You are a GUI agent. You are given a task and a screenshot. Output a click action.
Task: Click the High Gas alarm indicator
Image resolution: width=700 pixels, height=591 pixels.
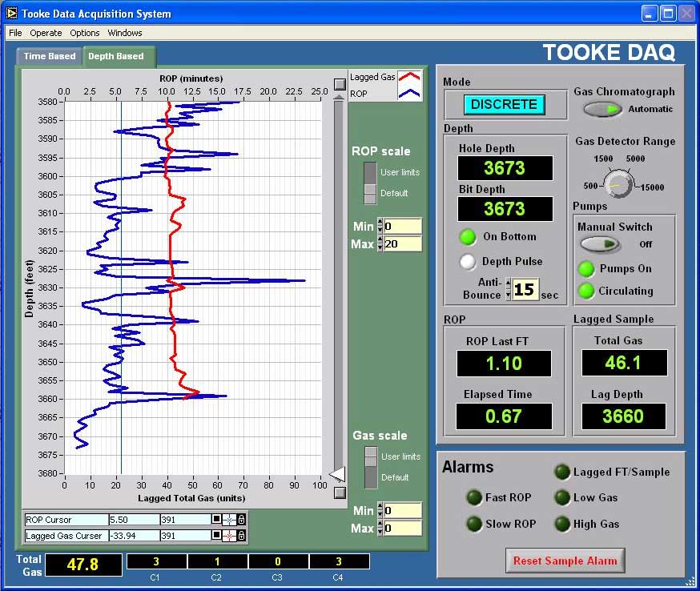(562, 524)
